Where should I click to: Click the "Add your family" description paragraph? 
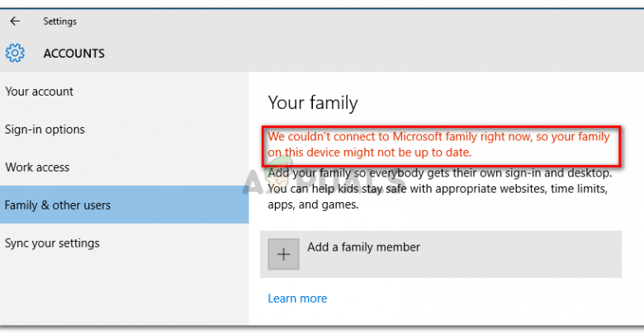(x=438, y=189)
